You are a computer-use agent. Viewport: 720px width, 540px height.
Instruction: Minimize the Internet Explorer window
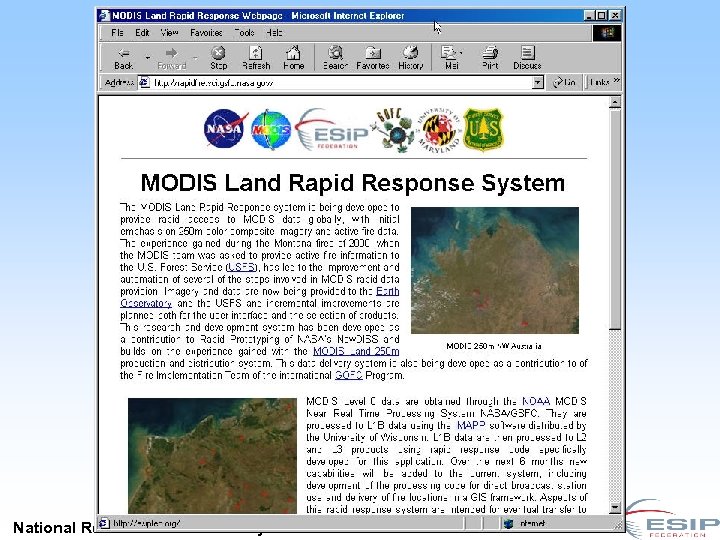pos(590,15)
